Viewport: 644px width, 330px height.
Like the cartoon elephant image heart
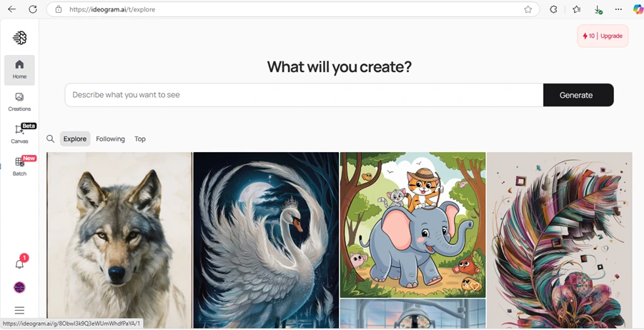475,286
